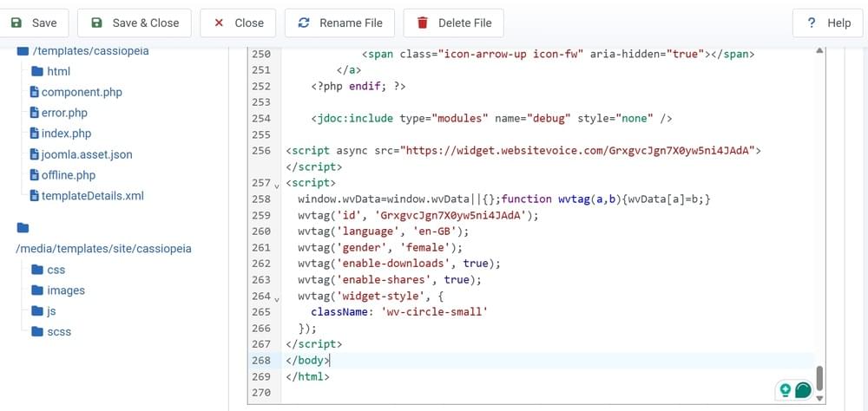868x411 pixels.
Task: Click Save & Close button
Action: tap(135, 23)
